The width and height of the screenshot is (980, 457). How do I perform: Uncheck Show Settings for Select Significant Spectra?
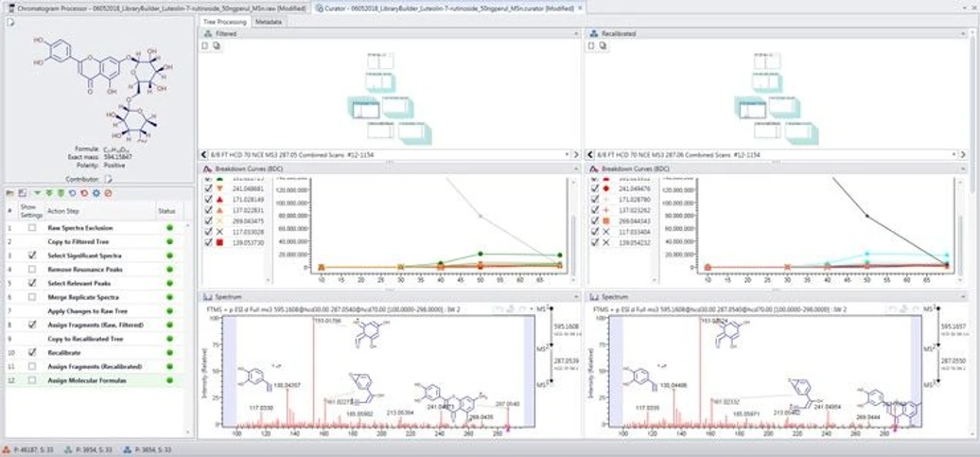point(32,255)
